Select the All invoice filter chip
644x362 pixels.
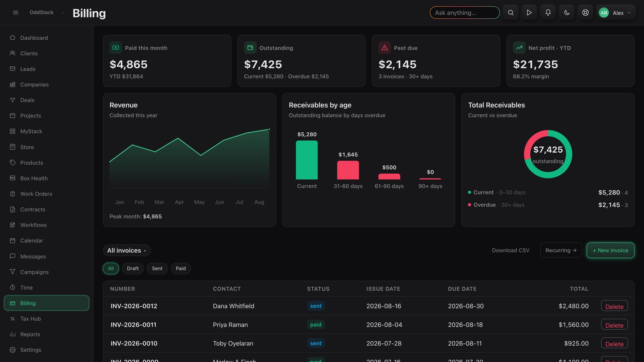[111, 269]
